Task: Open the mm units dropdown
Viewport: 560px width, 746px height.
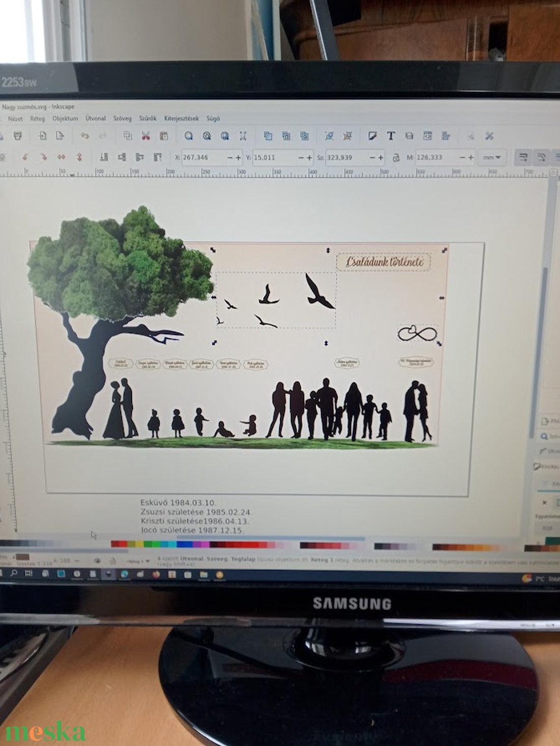Action: tap(491, 158)
